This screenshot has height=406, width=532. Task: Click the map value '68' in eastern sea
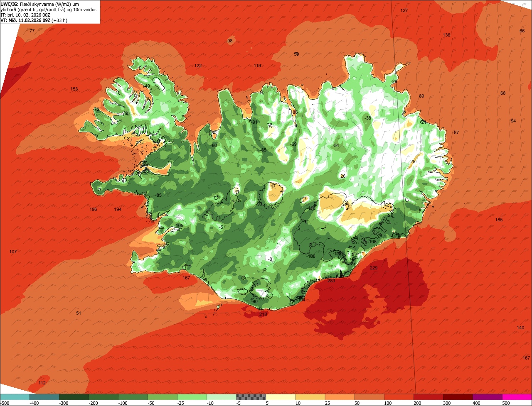coord(503,93)
